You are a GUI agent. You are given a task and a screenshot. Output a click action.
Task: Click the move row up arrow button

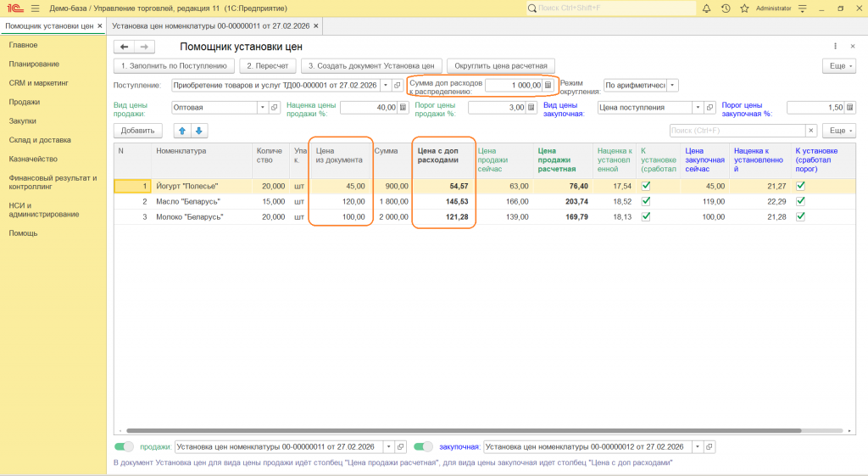coord(182,131)
